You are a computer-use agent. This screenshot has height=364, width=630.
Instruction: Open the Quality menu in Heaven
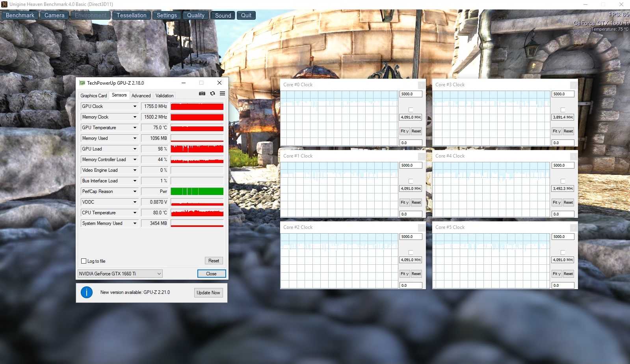(196, 15)
